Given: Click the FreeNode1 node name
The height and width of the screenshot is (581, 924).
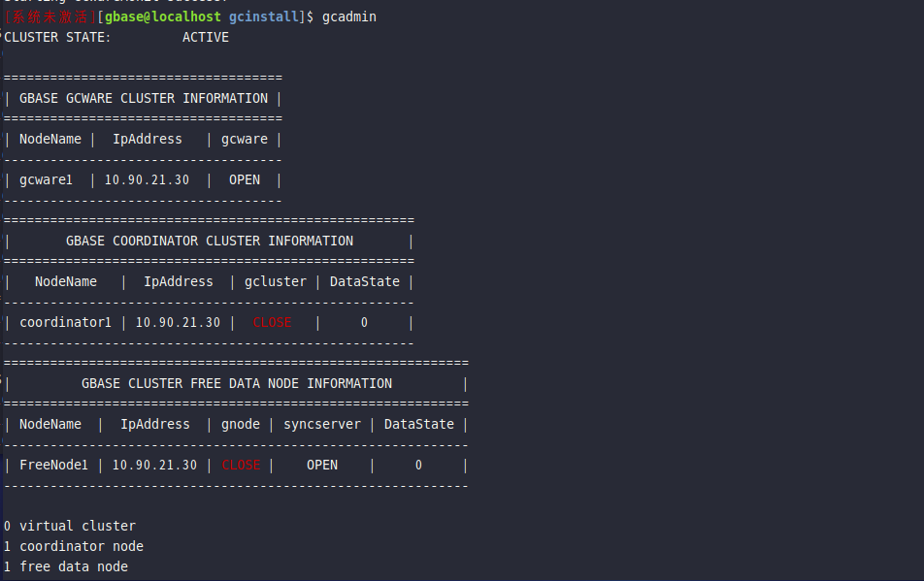Looking at the screenshot, I should pos(53,465).
